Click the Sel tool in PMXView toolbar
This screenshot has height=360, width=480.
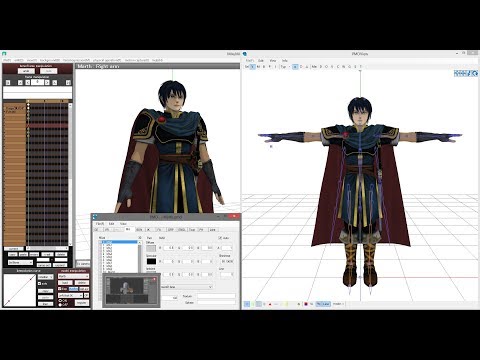[x=246, y=67]
